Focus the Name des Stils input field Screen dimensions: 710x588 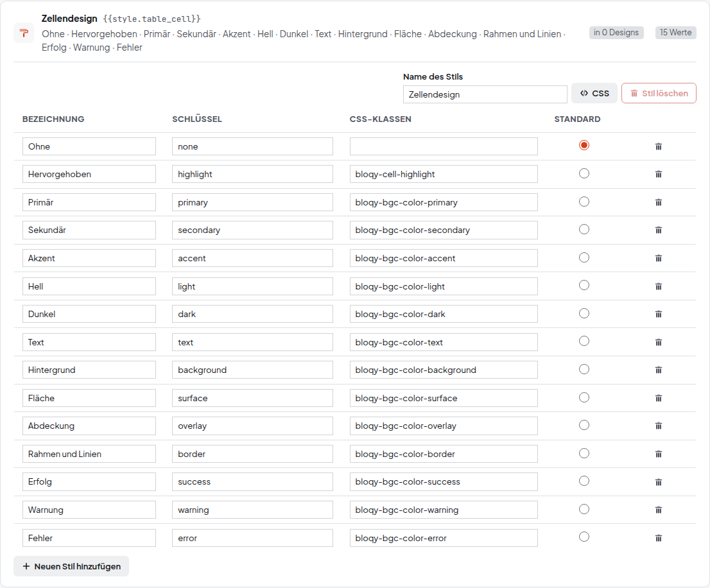(485, 94)
